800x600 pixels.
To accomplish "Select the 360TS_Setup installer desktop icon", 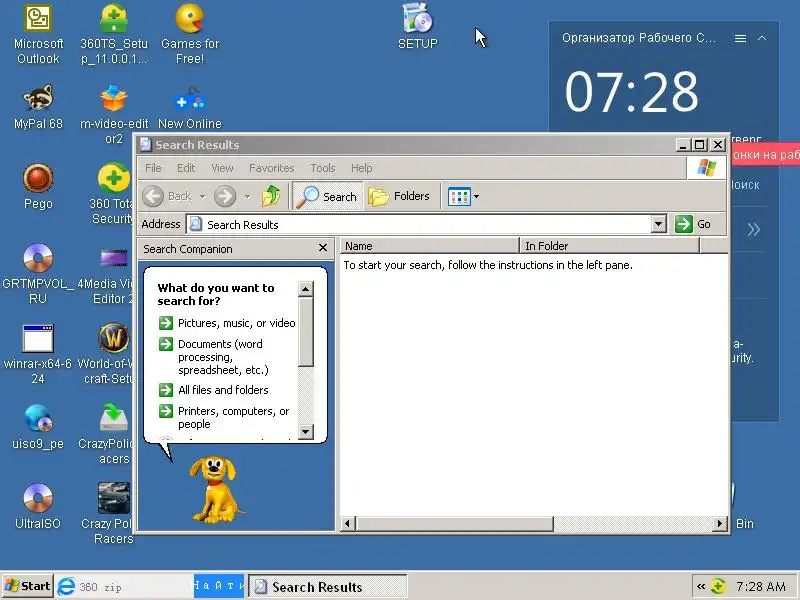I will 114,34.
